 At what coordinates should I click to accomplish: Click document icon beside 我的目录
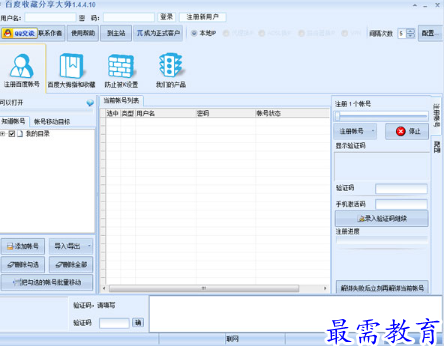(x=20, y=134)
